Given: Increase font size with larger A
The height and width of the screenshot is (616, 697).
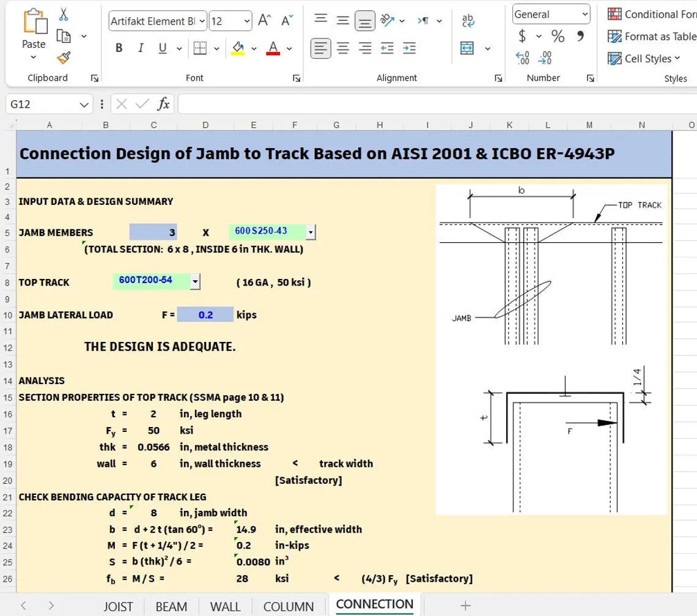Looking at the screenshot, I should click(264, 20).
